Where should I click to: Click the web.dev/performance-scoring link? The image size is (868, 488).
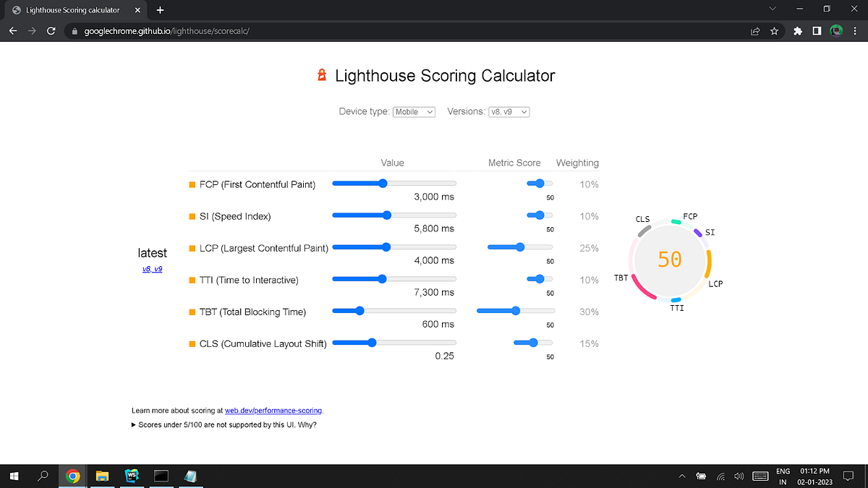tap(273, 410)
